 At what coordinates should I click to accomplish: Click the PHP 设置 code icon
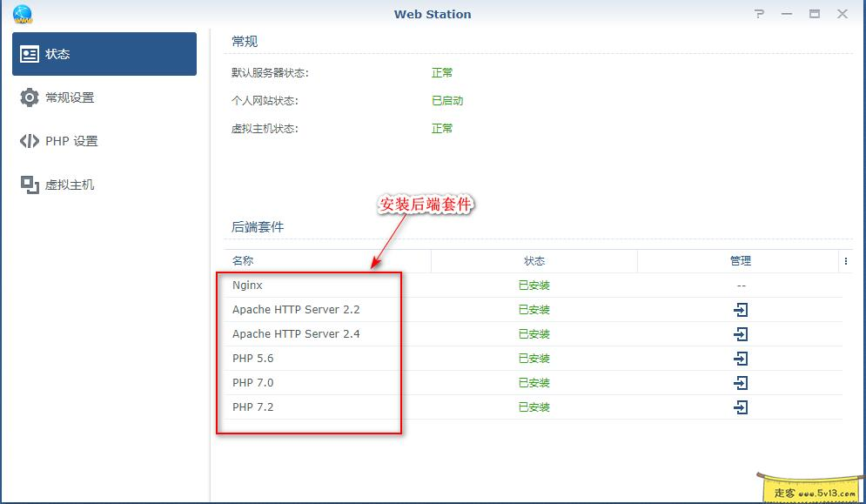[29, 141]
